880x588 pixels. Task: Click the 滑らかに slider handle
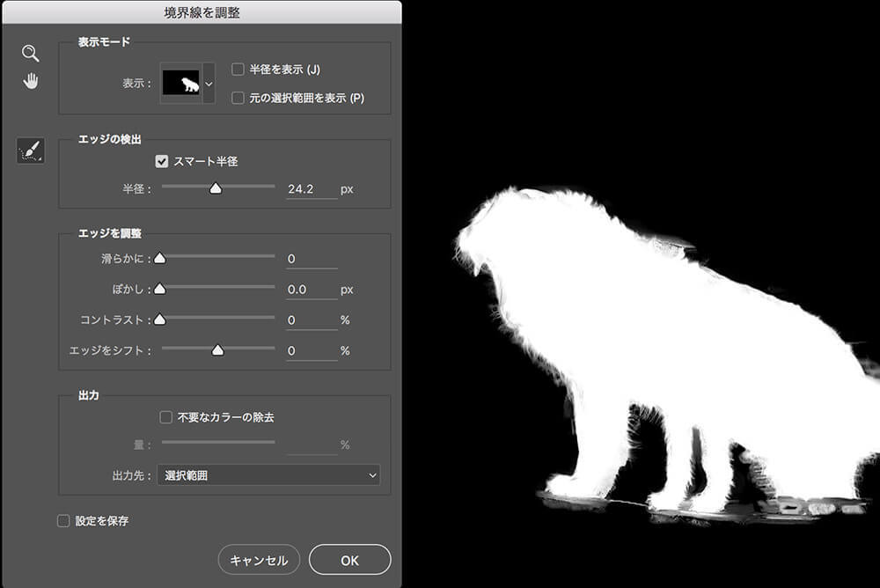160,258
